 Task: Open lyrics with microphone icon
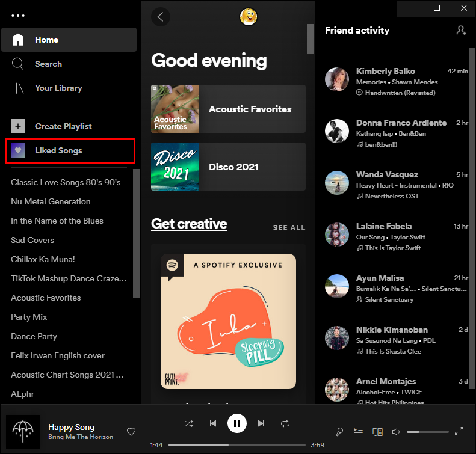point(339,432)
